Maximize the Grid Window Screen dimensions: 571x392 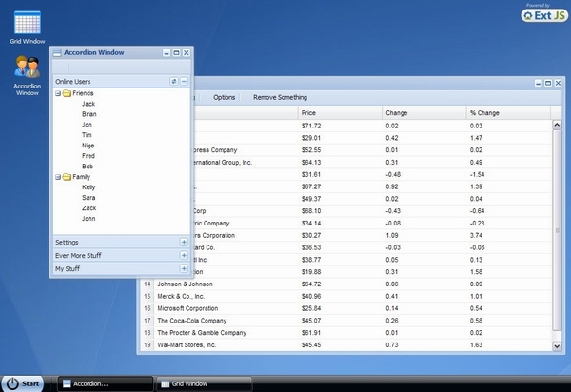pos(548,84)
